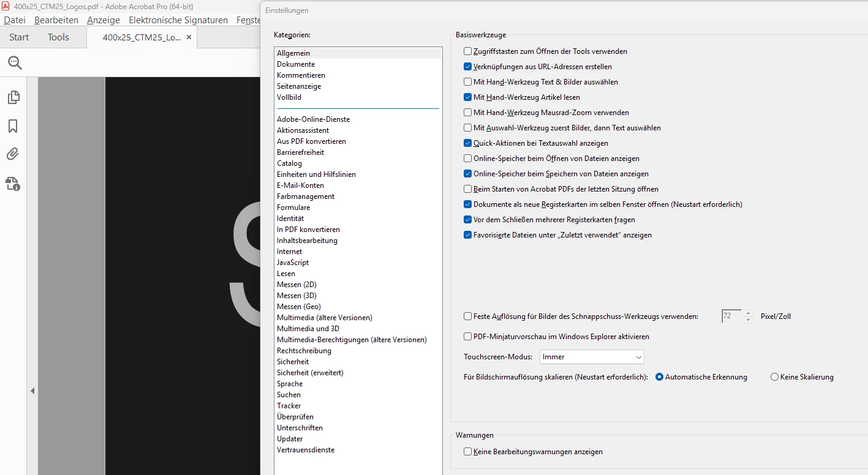This screenshot has height=475, width=868.
Task: Select the Tracker category
Action: tap(358, 406)
